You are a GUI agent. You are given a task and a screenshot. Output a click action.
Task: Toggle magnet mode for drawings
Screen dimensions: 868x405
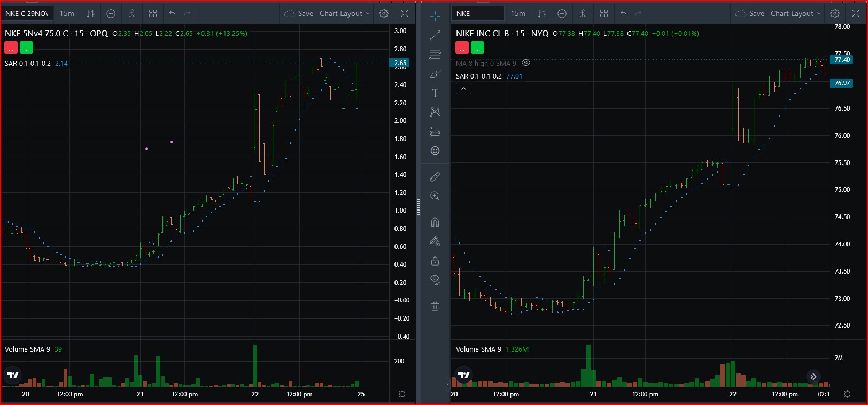pos(435,222)
